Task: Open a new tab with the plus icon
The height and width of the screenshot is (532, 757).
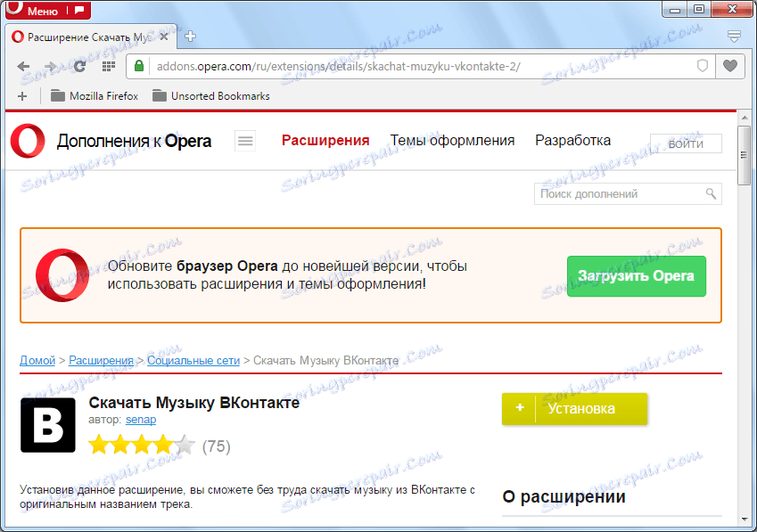Action: tap(191, 37)
